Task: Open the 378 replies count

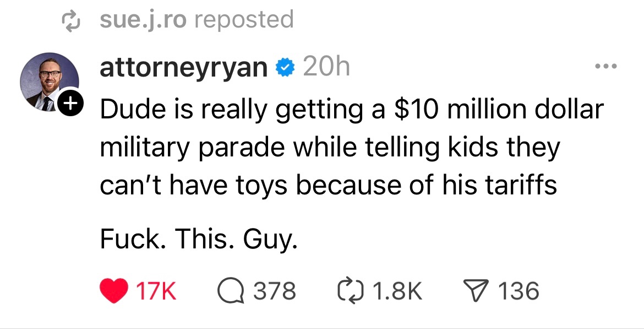Action: click(x=274, y=291)
